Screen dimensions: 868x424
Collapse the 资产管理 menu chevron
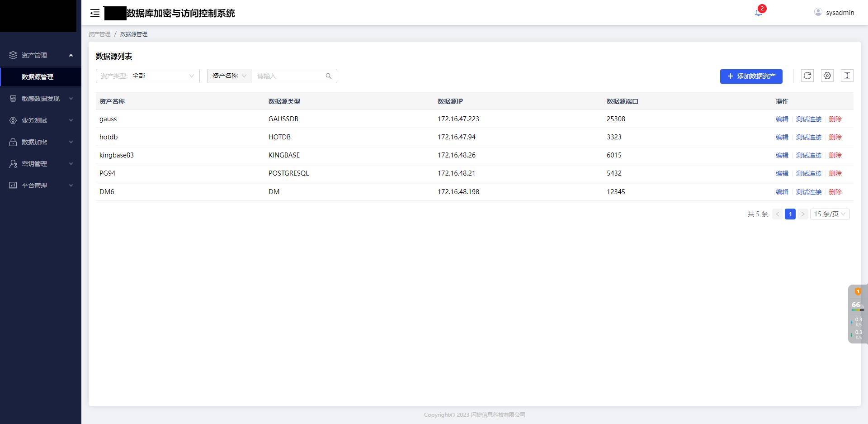[71, 55]
